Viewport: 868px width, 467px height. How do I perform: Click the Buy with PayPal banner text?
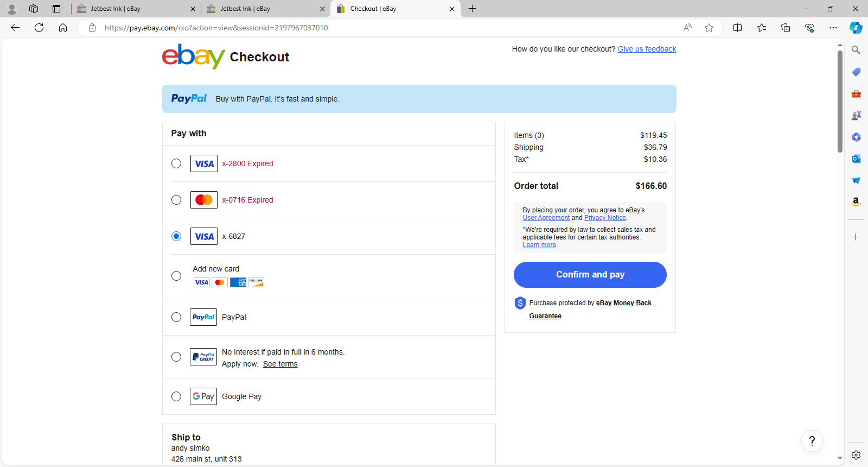[x=277, y=99]
